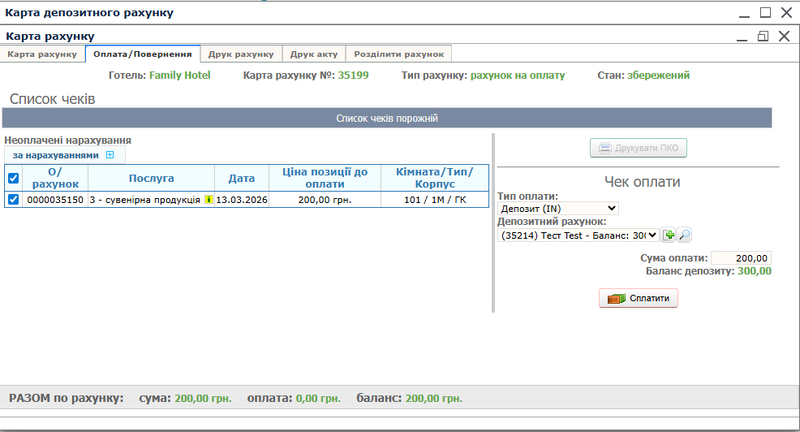The width and height of the screenshot is (800, 432).
Task: Open the Тип оплати dropdown
Action: [x=559, y=208]
